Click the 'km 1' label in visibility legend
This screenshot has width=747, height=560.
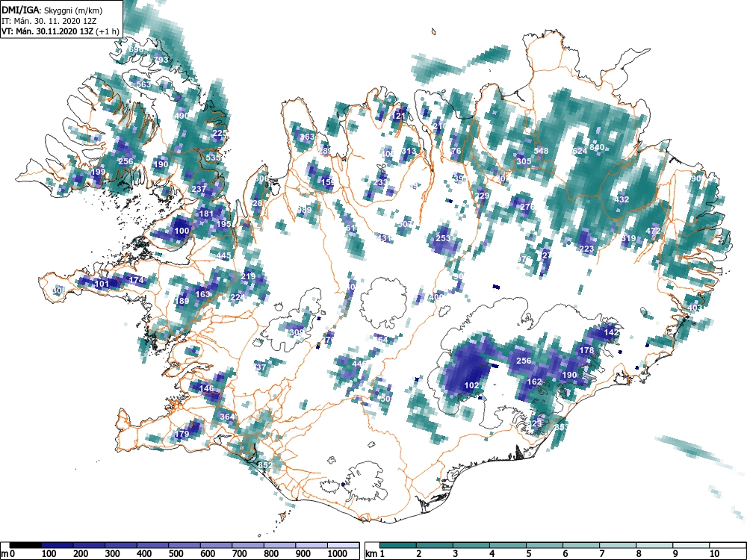click(x=375, y=554)
